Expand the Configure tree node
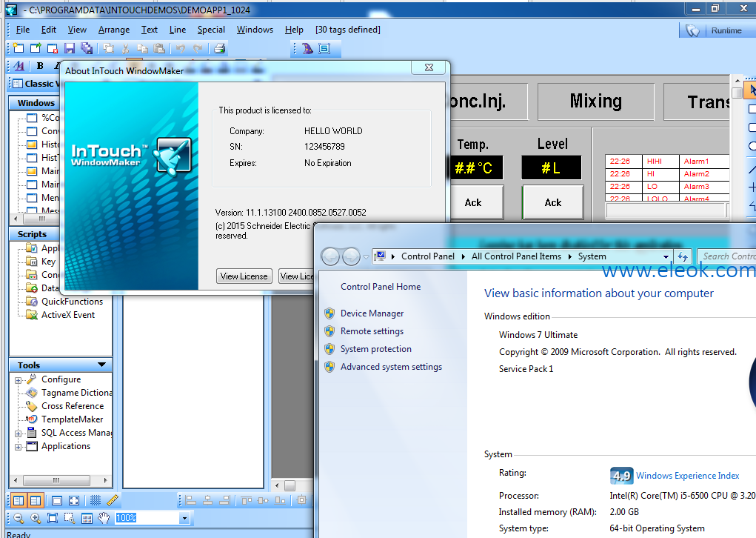756x538 pixels. tap(18, 380)
